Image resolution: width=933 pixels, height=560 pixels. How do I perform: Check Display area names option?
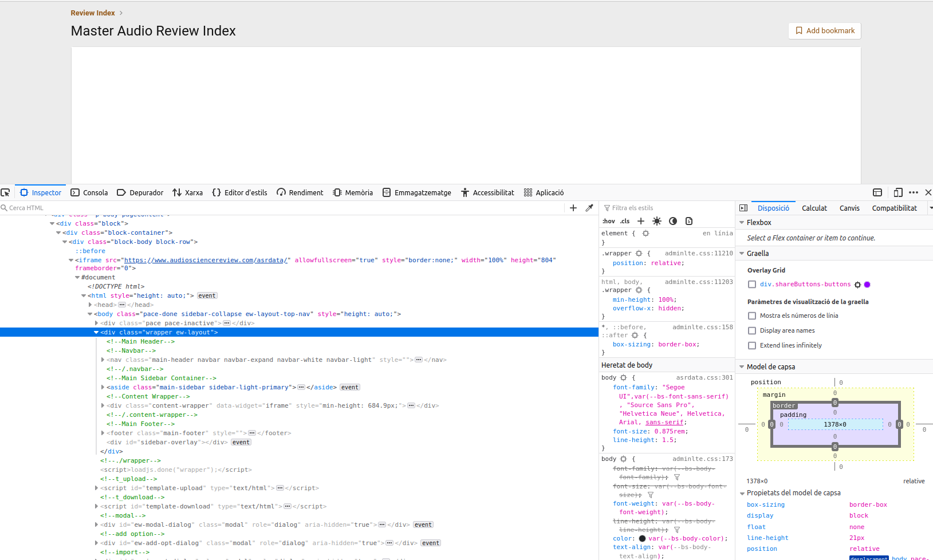click(x=752, y=330)
